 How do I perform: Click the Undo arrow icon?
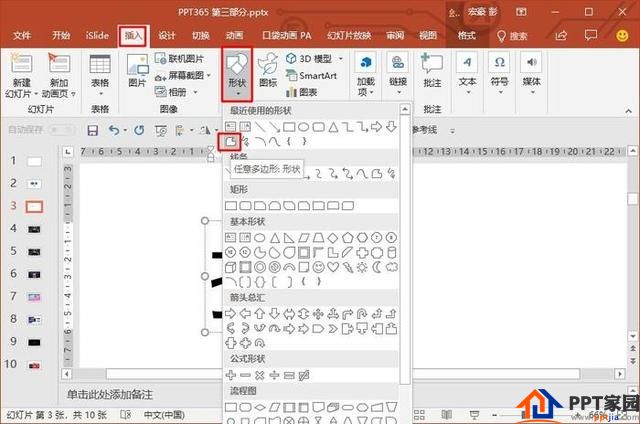(114, 130)
